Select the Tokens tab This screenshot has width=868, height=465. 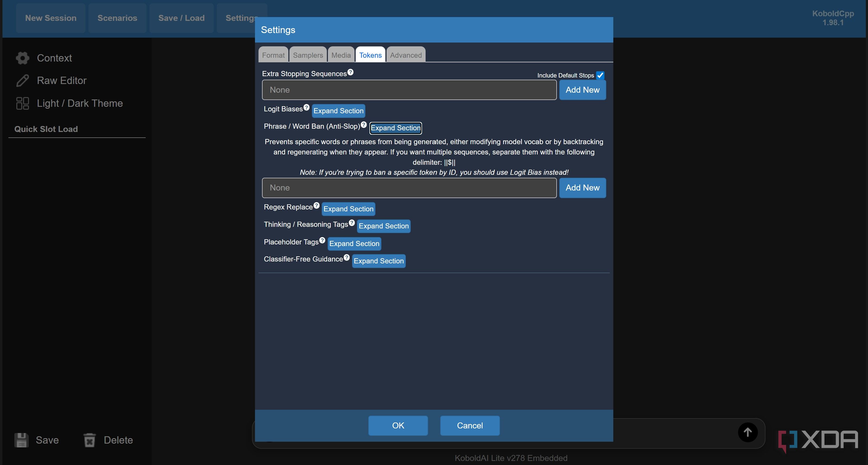coord(370,55)
